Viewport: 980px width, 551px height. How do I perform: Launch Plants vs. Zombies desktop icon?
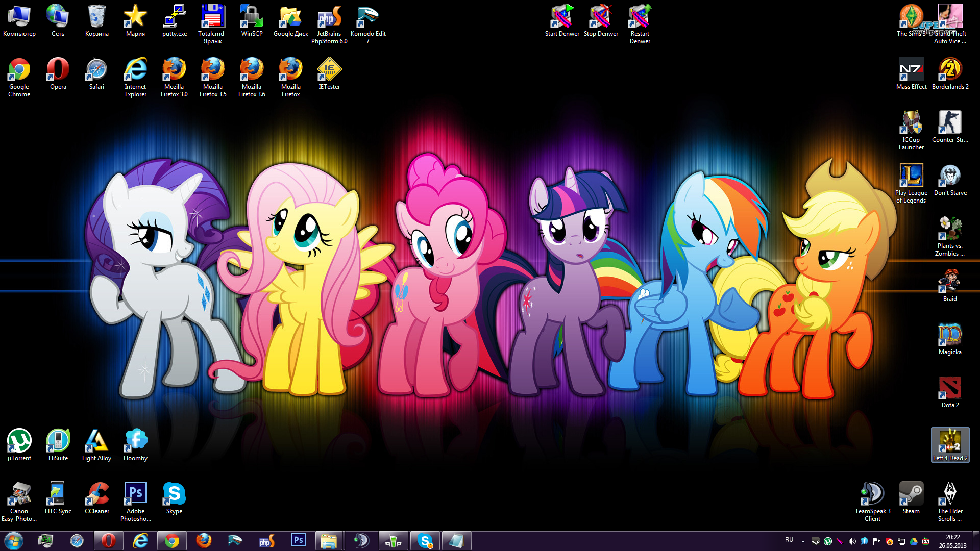coord(950,236)
